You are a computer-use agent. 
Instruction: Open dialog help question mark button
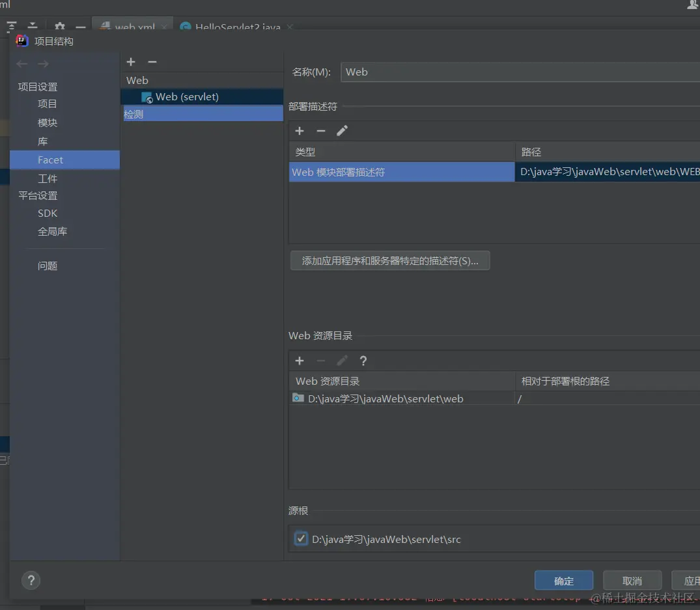pyautogui.click(x=31, y=580)
